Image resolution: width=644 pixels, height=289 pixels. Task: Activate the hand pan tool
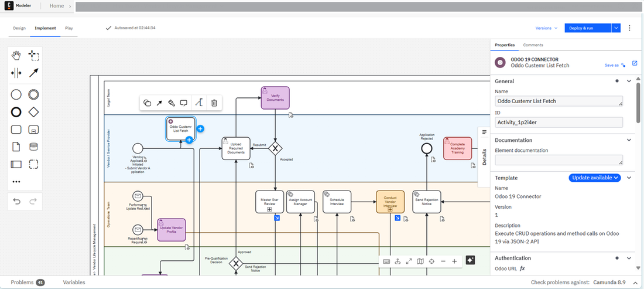(x=16, y=55)
